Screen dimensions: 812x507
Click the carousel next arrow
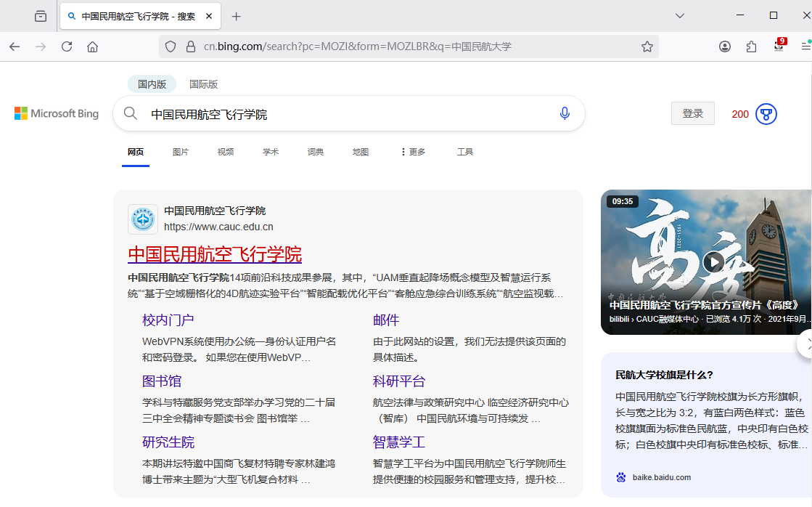click(807, 343)
